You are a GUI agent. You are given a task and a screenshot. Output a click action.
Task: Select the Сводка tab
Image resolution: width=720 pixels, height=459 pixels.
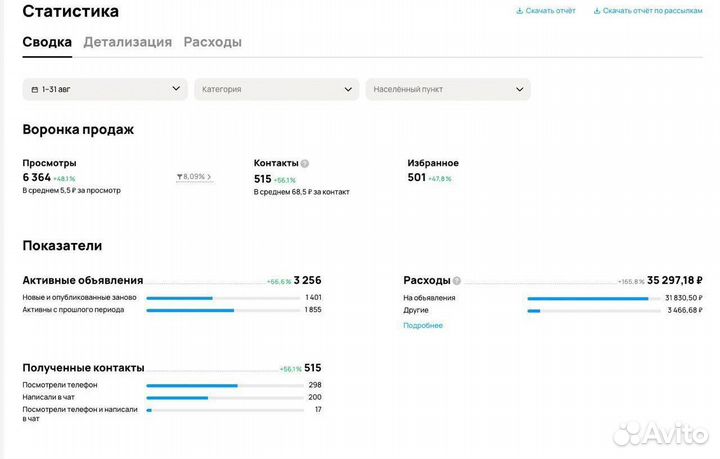47,42
